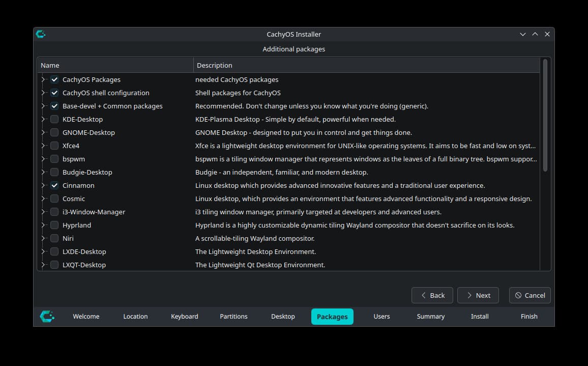Click the Hyprland description text
Screen dimensions: 588x366
pos(355,225)
